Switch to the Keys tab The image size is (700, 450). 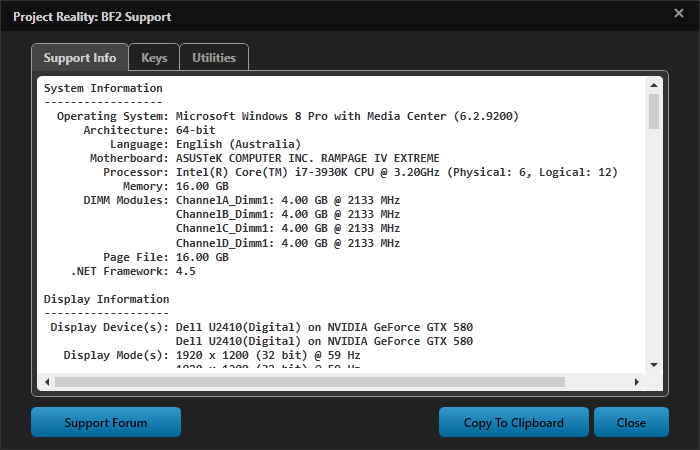click(154, 58)
